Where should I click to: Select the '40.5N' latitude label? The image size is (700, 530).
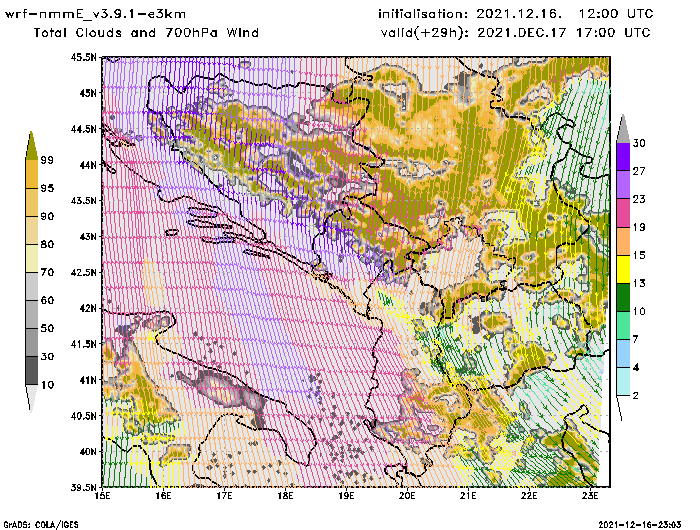tap(83, 416)
